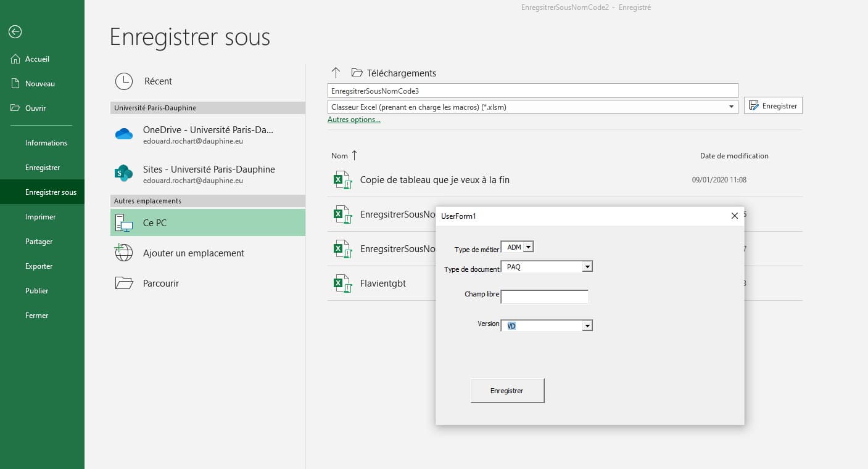Click Excel icon for Flavientgbt file
Screen dimensions: 868x469
click(x=342, y=283)
